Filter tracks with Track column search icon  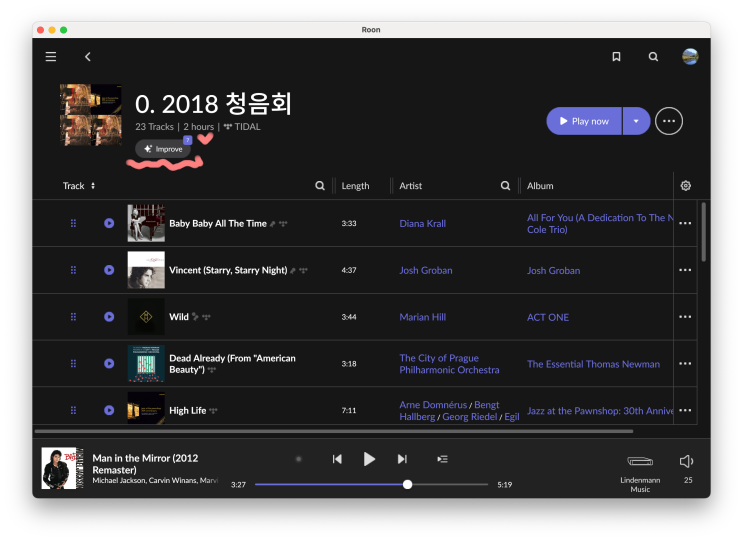click(320, 186)
